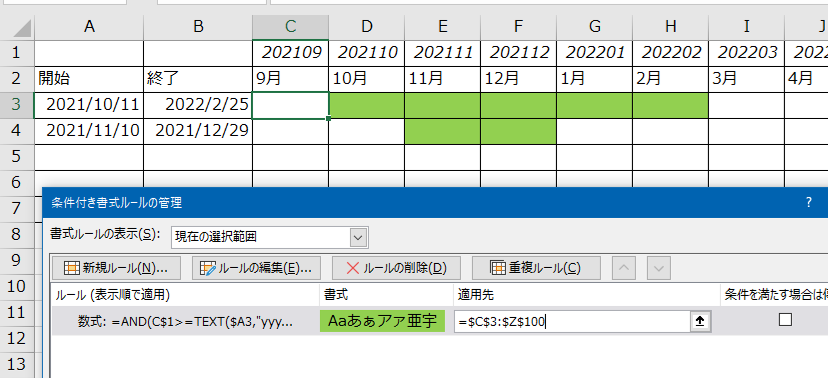Click the 書式 column header in rule list
The image size is (828, 378).
386,296
